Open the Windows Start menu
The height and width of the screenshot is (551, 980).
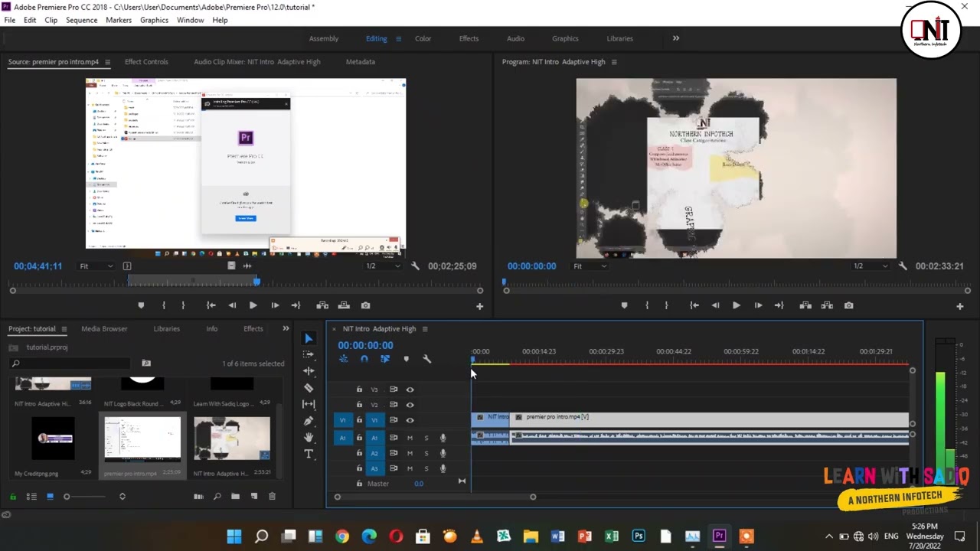click(234, 536)
